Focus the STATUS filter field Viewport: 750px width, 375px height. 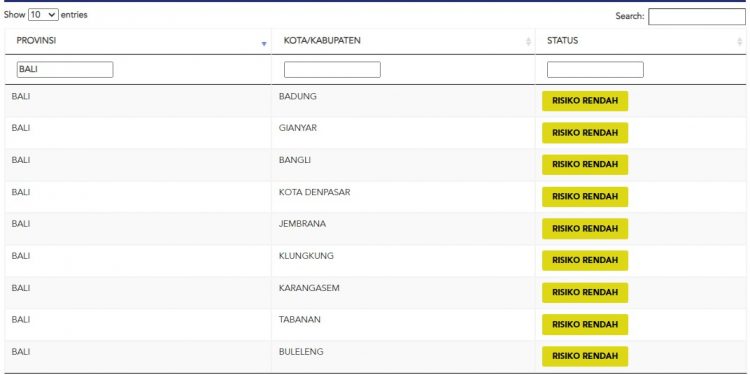(595, 69)
